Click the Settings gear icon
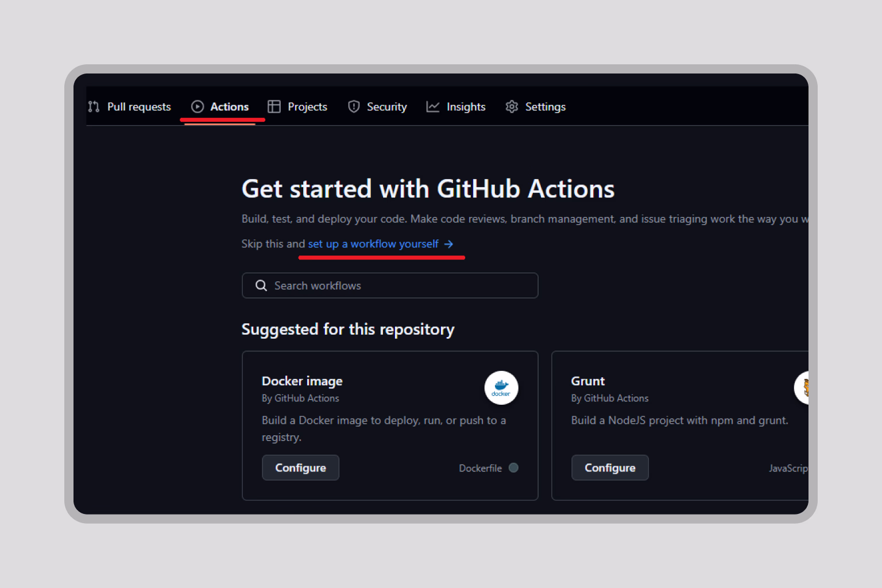 [512, 107]
